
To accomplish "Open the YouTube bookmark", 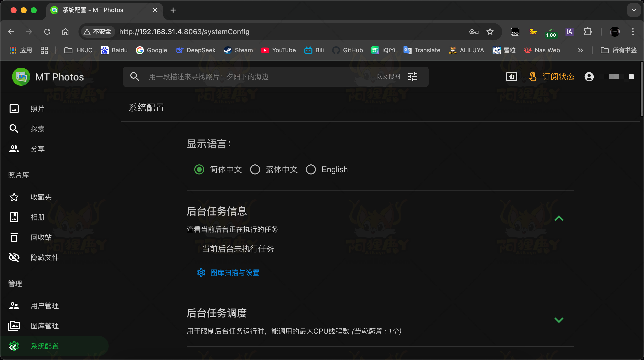I will pos(278,50).
